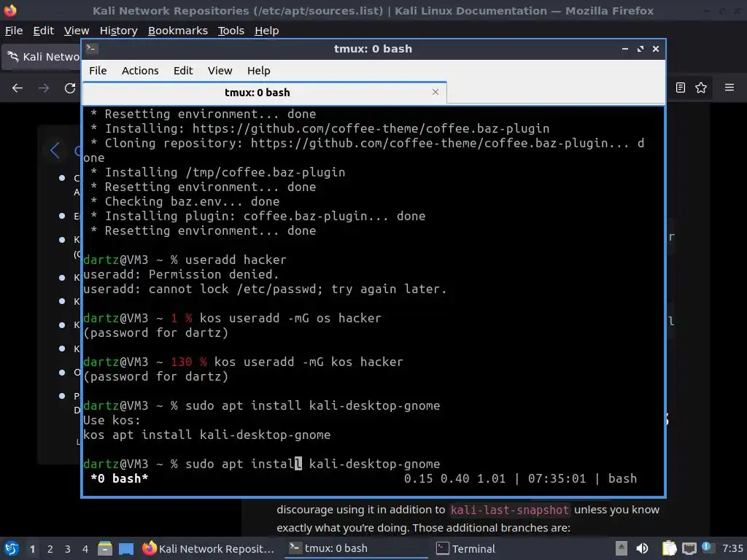747x560 pixels.
Task: Click the volume speaker tray icon
Action: tap(642, 548)
